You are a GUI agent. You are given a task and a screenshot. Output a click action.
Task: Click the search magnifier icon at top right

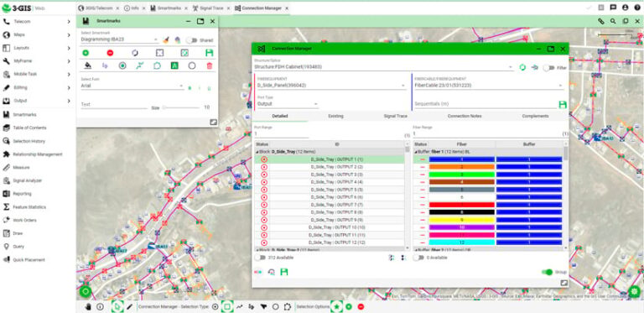[x=613, y=21]
